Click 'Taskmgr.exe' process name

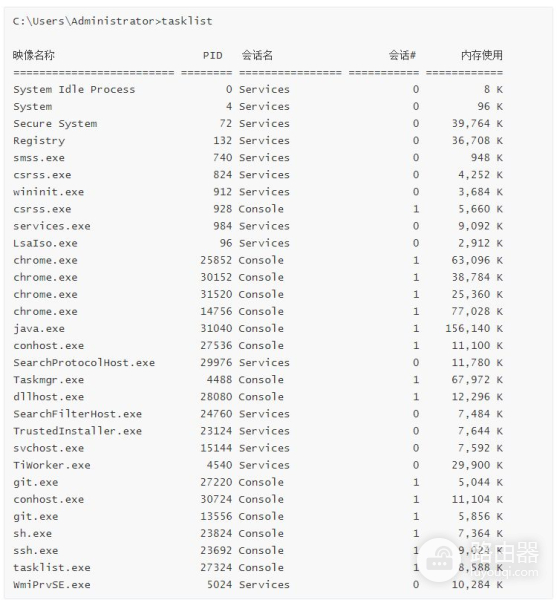(49, 380)
